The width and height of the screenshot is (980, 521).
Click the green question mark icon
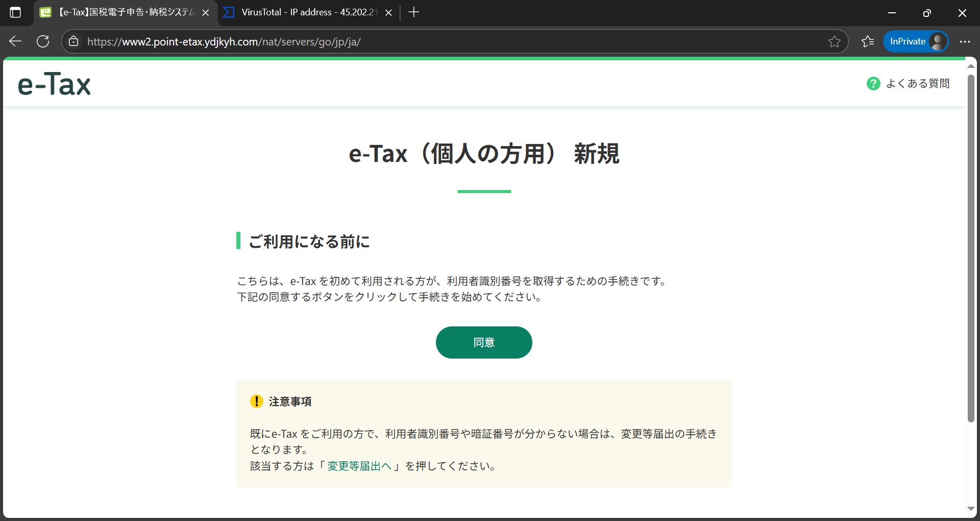873,83
